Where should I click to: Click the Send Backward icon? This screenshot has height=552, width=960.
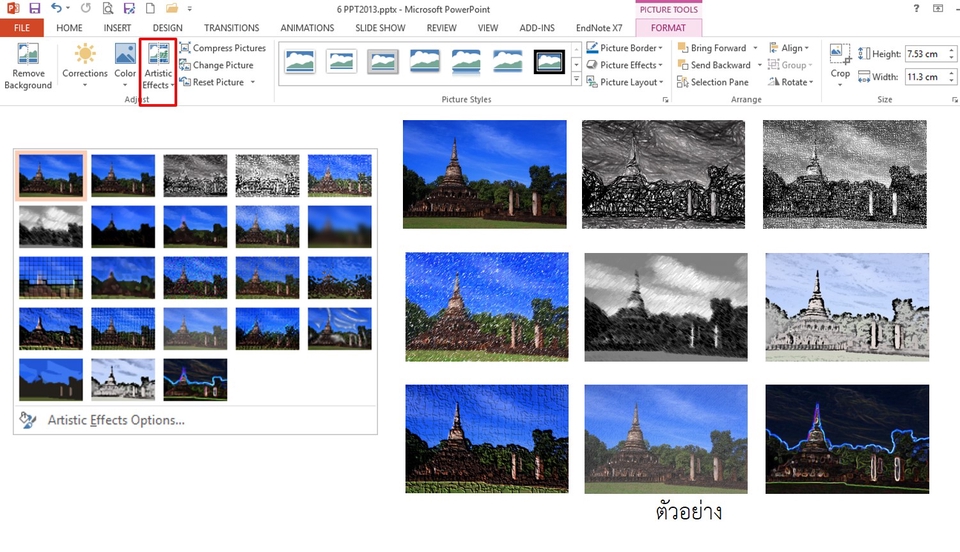click(x=683, y=64)
